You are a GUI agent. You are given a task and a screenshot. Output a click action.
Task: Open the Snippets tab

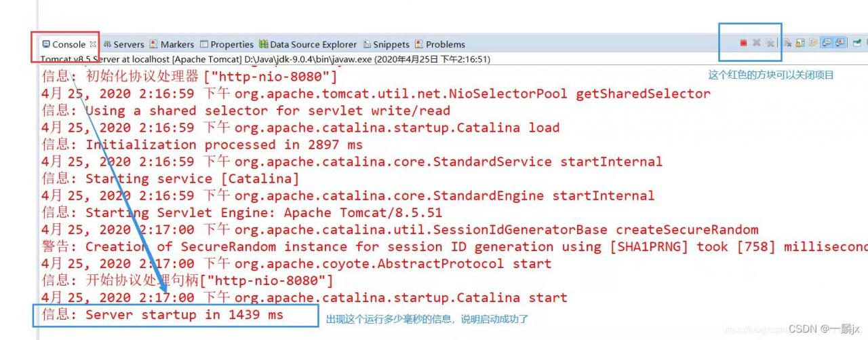pos(387,44)
